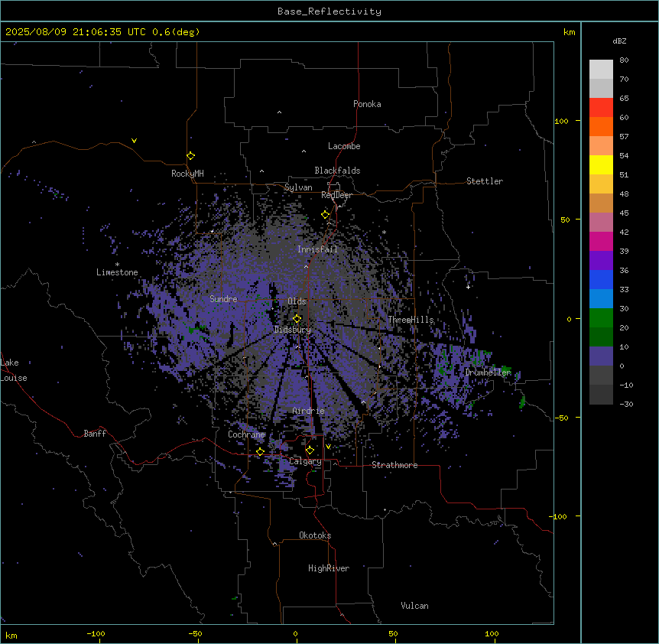This screenshot has height=644, width=659.
Task: Click the Banff town label
Action: click(95, 434)
